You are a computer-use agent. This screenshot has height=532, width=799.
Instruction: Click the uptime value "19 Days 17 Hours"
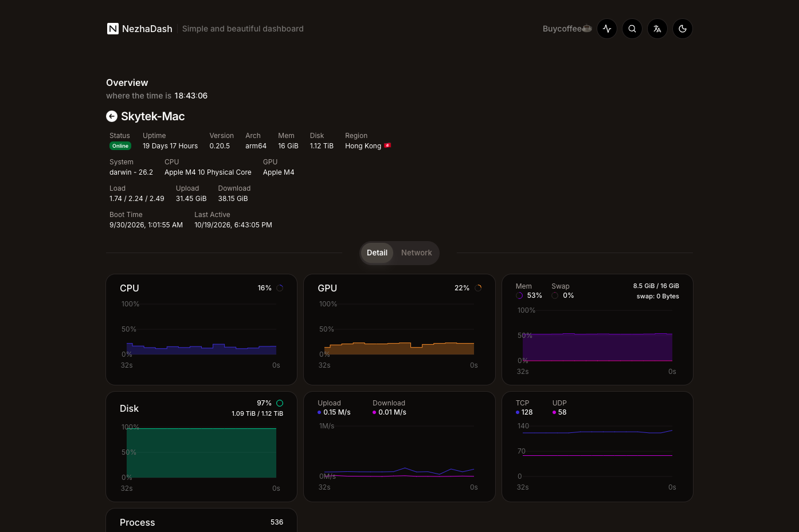pos(170,146)
